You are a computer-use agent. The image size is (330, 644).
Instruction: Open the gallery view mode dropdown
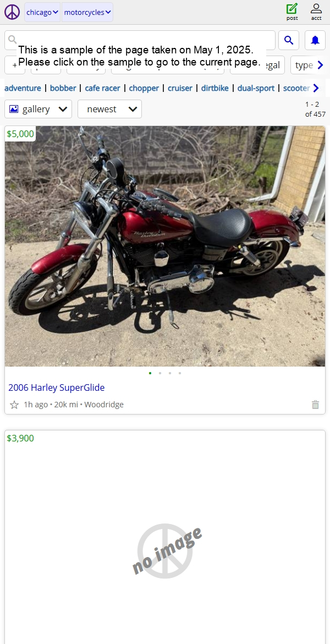(38, 109)
